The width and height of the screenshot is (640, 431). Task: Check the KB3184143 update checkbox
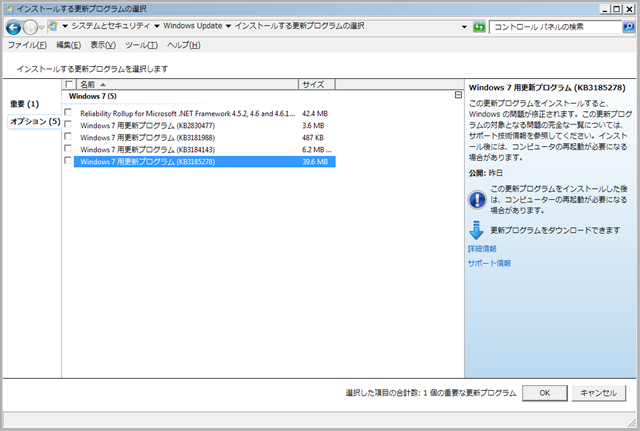point(68,148)
